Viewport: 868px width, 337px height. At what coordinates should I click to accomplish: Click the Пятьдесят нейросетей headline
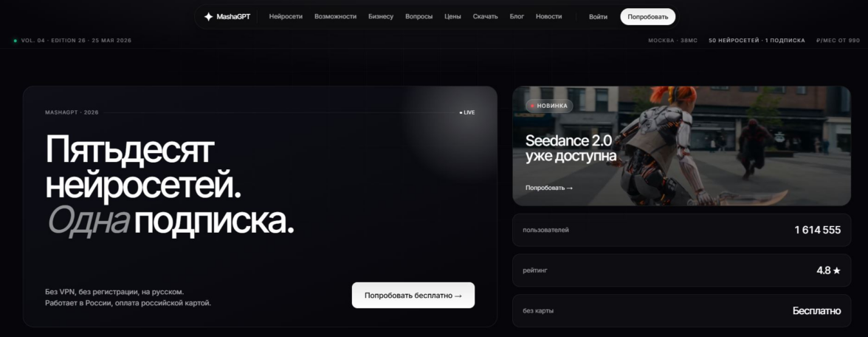[x=144, y=168]
